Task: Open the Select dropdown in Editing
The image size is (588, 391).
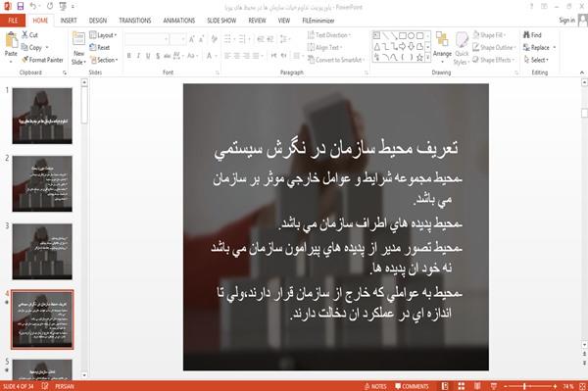Action: [536, 60]
